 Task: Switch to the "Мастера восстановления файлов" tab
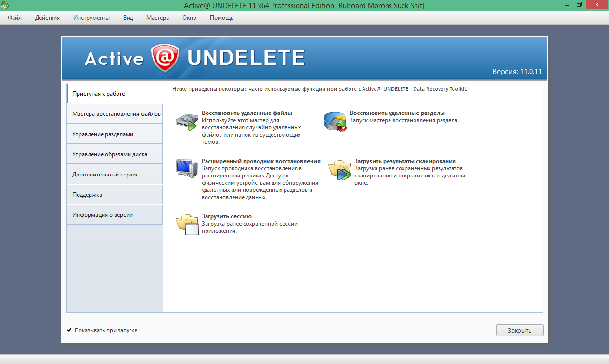[115, 113]
